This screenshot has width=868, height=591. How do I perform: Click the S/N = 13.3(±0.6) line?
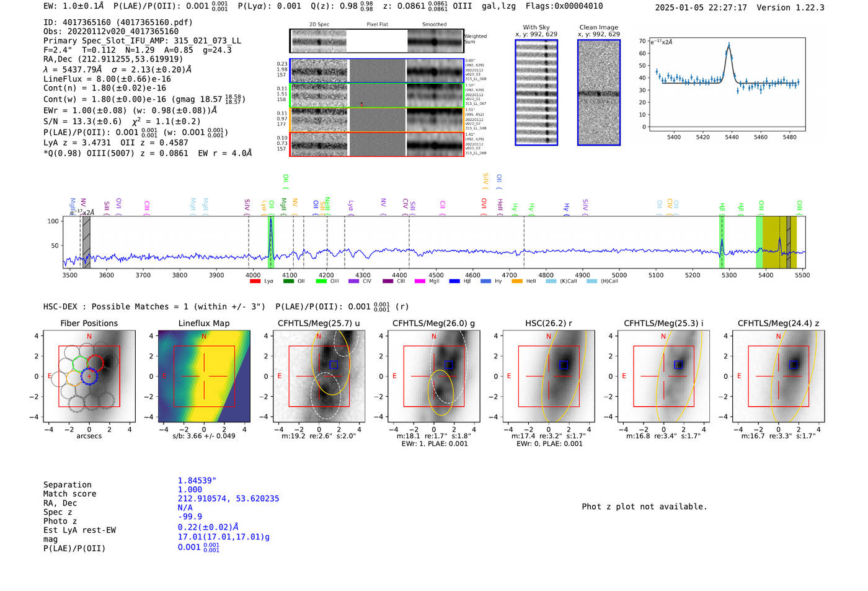click(x=82, y=122)
